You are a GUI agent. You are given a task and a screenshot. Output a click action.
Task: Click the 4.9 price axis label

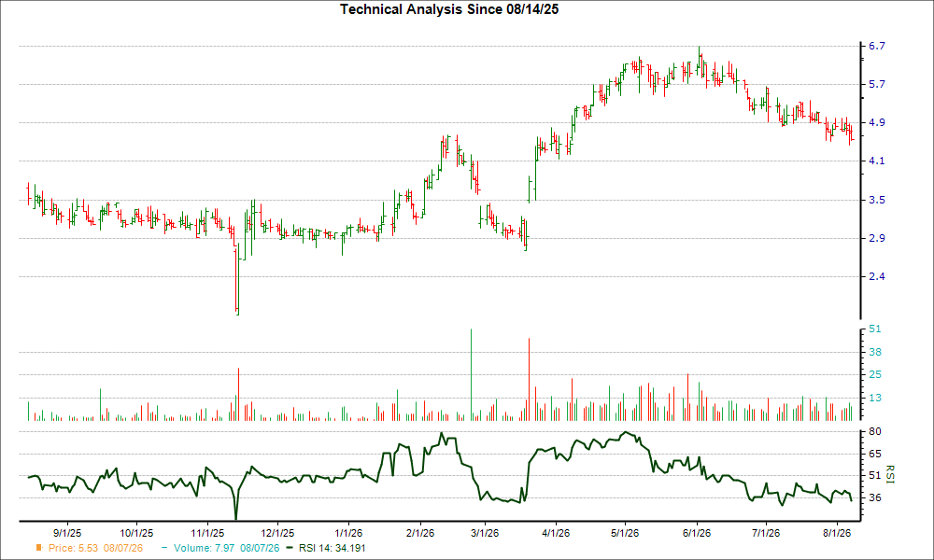tap(877, 122)
